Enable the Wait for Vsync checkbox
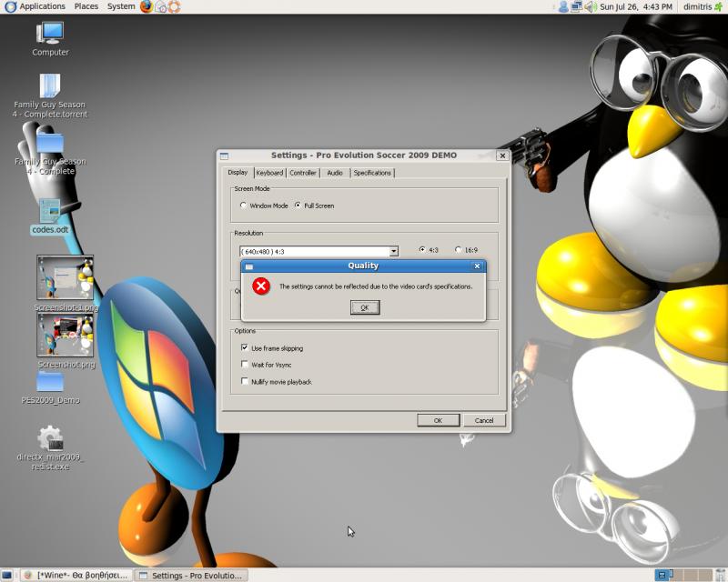Screen dimensions: 728x582 245,365
